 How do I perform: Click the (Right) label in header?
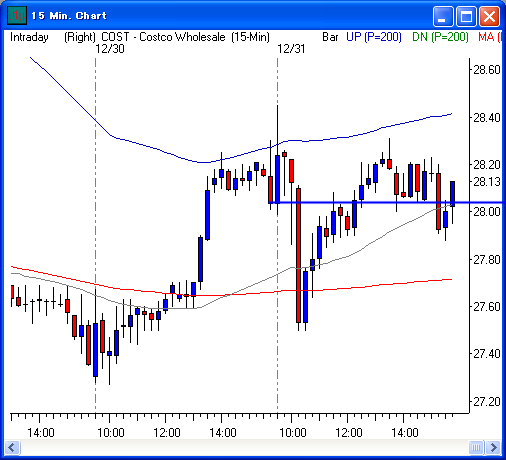point(80,37)
